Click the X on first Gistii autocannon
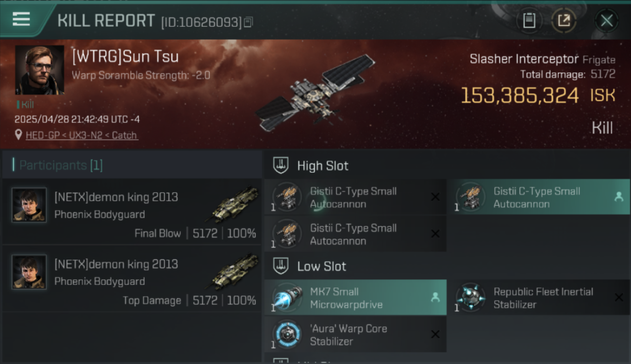The height and width of the screenshot is (364, 631). [x=435, y=197]
